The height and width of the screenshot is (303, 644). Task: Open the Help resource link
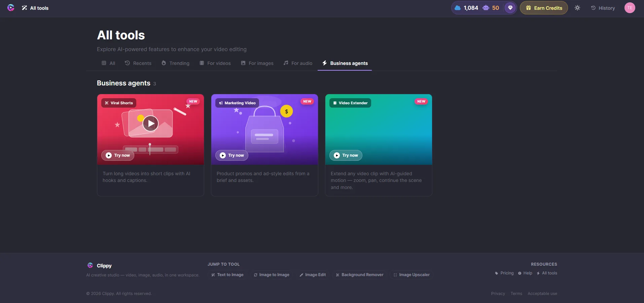click(525, 273)
